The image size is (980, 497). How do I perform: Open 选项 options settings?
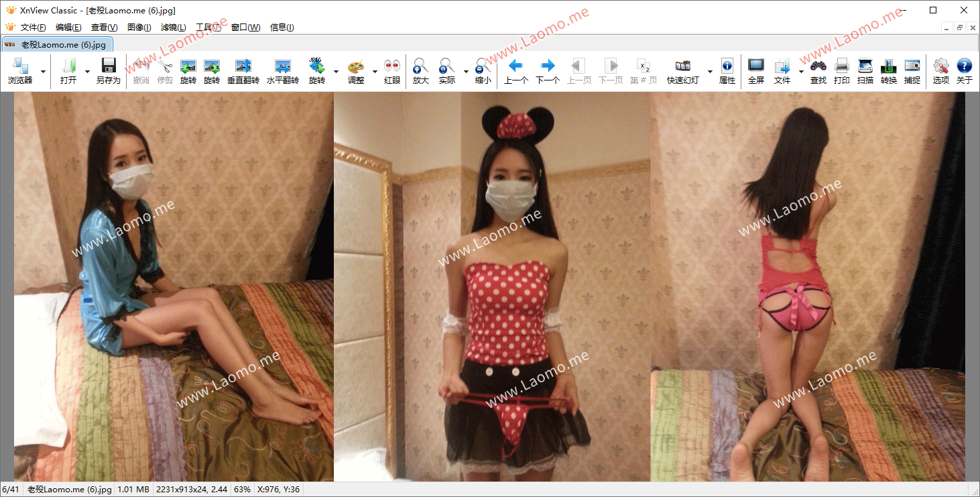click(941, 71)
